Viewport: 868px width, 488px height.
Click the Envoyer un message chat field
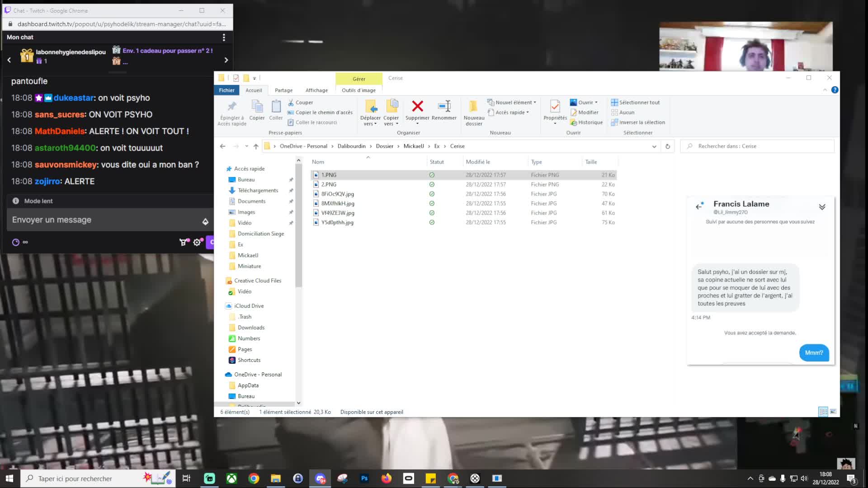click(104, 220)
